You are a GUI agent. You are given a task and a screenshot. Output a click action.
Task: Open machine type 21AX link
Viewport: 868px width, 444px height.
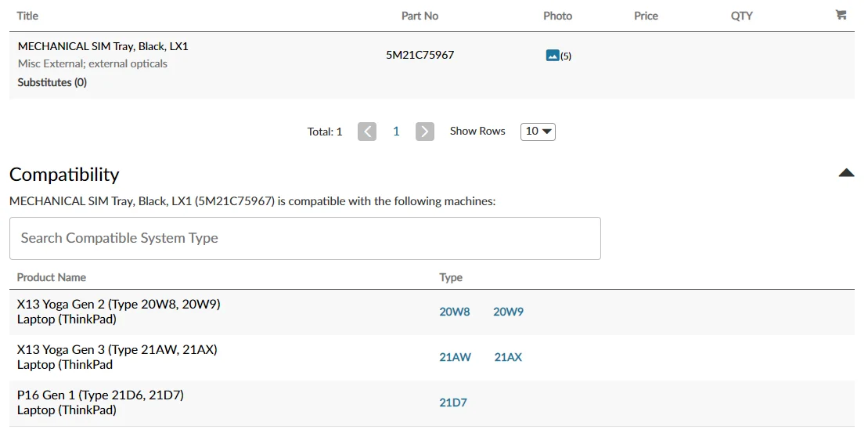508,357
